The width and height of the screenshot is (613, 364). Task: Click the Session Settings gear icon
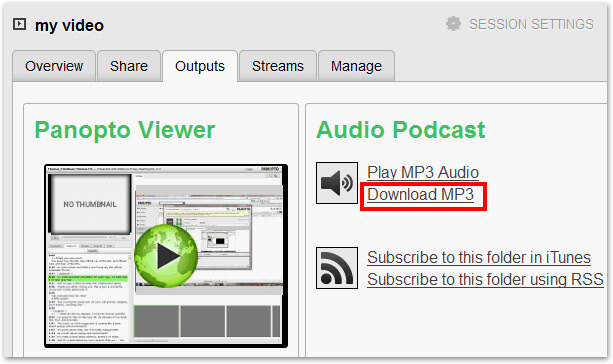point(453,24)
